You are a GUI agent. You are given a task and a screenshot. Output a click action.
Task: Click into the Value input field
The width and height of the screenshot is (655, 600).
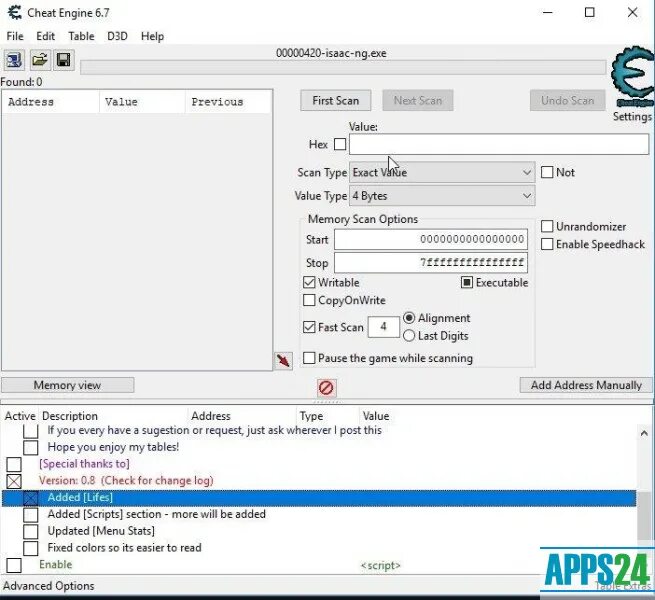click(499, 145)
